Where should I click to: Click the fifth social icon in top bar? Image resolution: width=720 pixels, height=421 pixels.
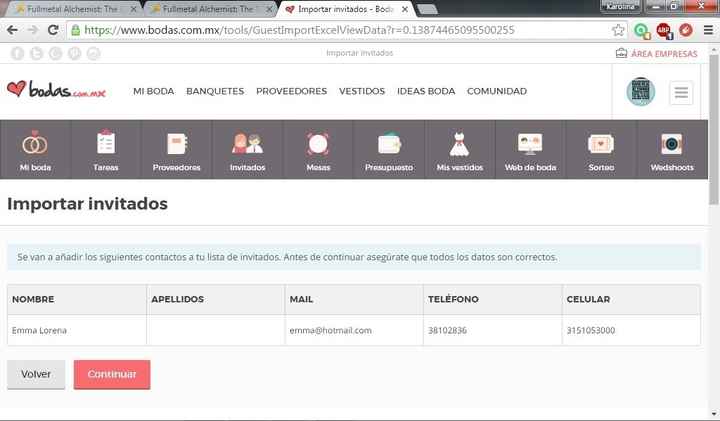tap(94, 54)
